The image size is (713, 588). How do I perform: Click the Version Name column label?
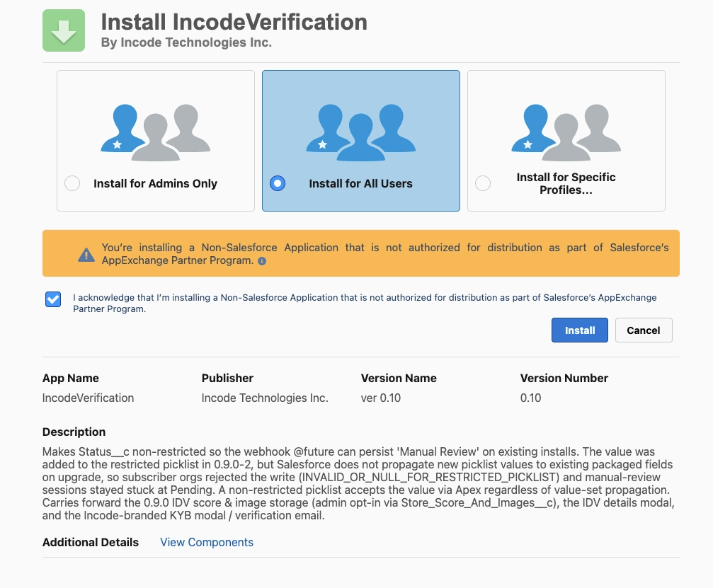pyautogui.click(x=399, y=378)
